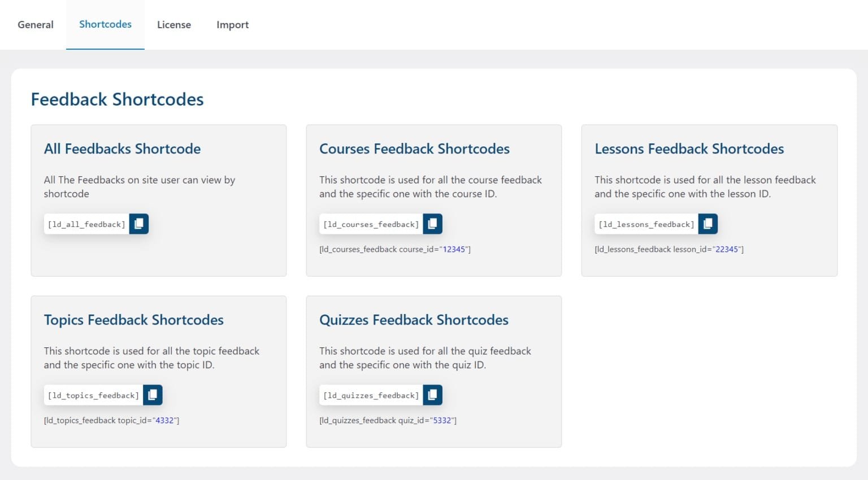Click the Courses Feedback Shortcodes title
Viewport: 868px width, 480px height.
414,149
